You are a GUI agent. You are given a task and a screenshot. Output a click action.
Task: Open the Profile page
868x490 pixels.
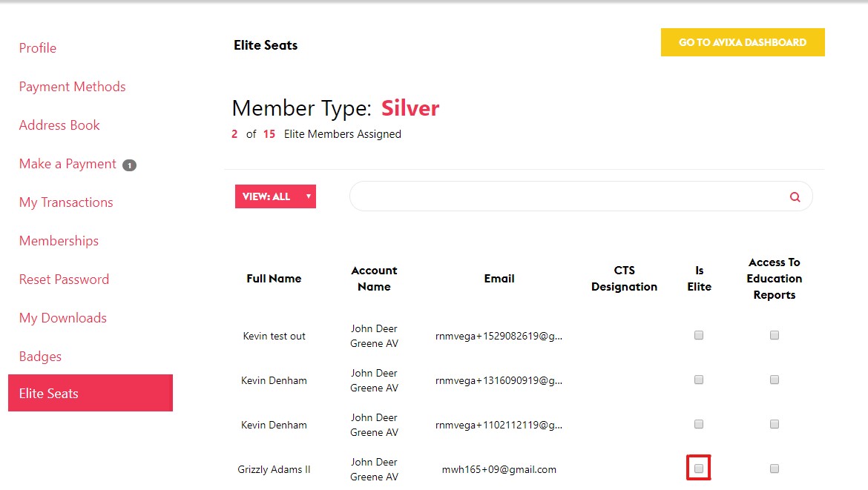38,48
